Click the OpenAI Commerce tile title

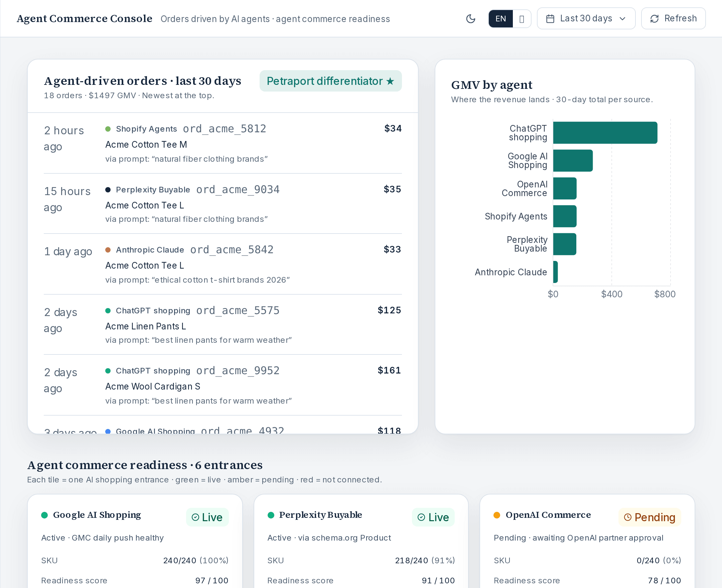(548, 515)
